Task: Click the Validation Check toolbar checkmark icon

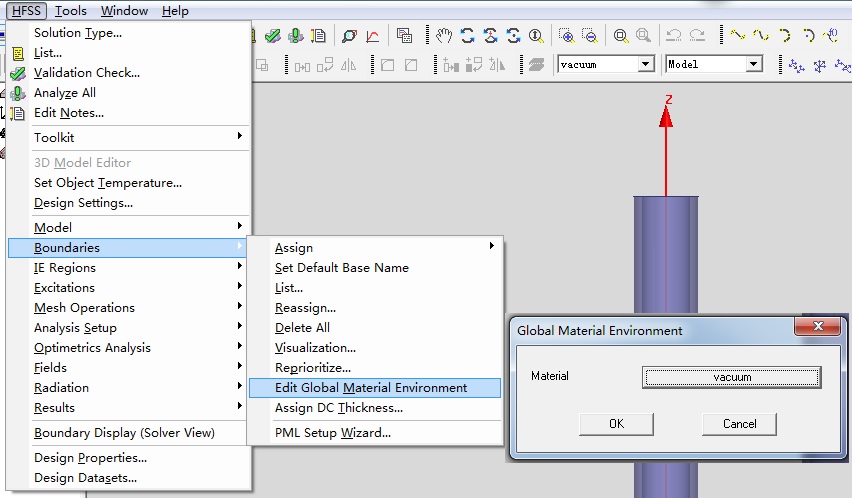Action: pos(272,36)
